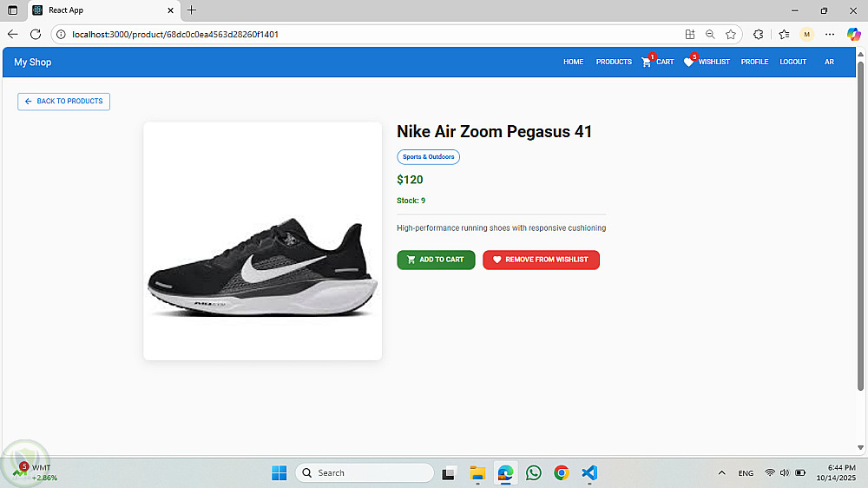
Task: Open WISHLIST page link
Action: point(713,62)
